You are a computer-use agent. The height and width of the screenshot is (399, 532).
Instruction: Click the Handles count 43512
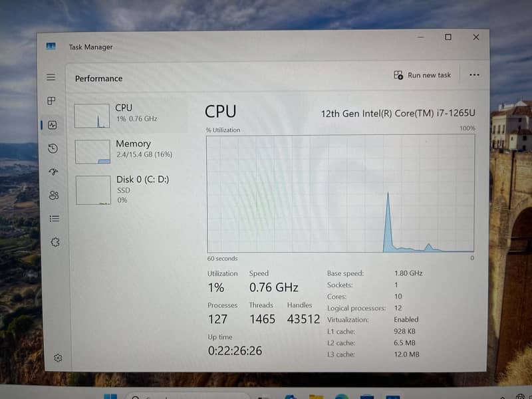pos(303,319)
